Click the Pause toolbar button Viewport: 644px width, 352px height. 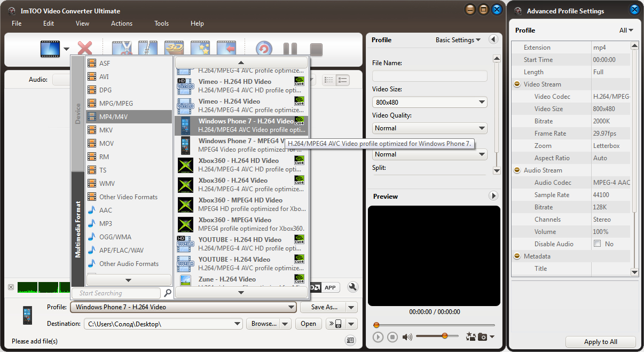(x=290, y=50)
